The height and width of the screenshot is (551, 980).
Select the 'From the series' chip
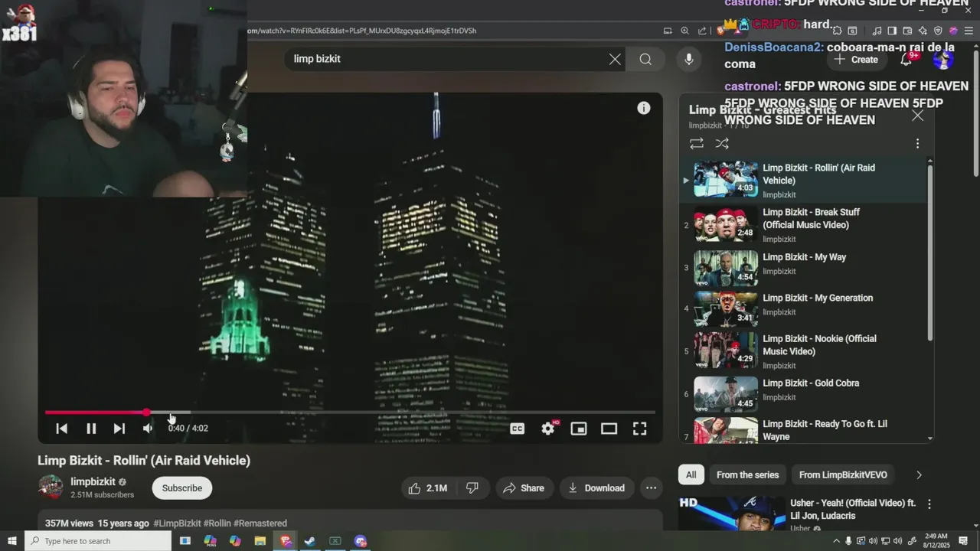[x=747, y=475]
